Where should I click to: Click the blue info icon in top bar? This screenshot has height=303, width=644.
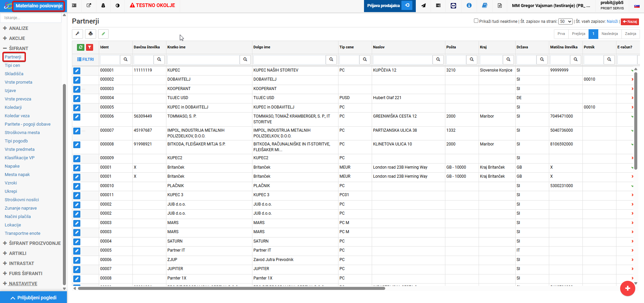(469, 5)
